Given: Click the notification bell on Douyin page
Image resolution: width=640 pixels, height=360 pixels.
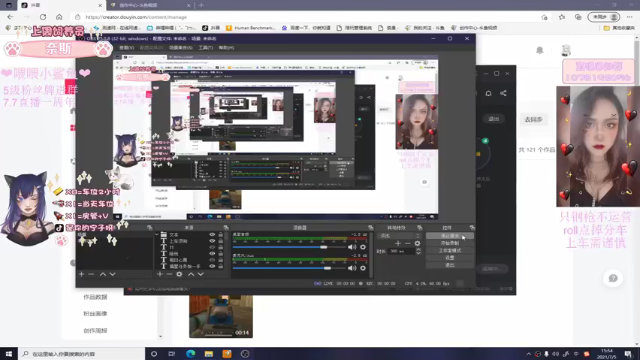Looking at the screenshot, I should (540, 50).
